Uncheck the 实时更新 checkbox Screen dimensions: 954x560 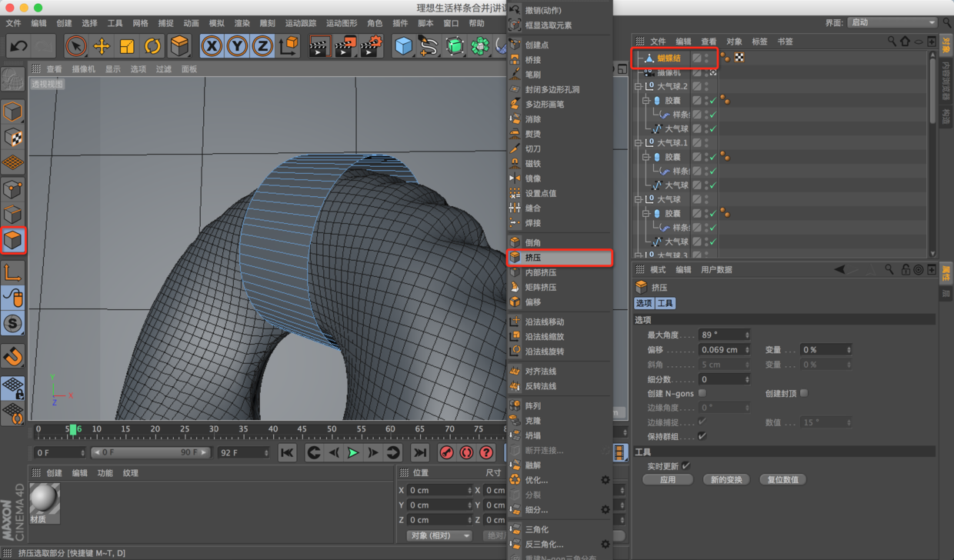point(686,466)
